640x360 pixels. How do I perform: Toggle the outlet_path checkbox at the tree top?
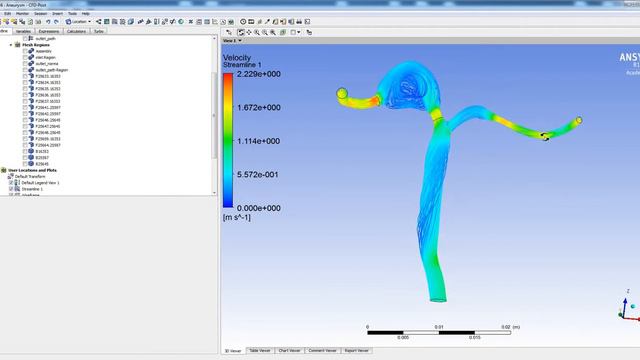click(25, 38)
